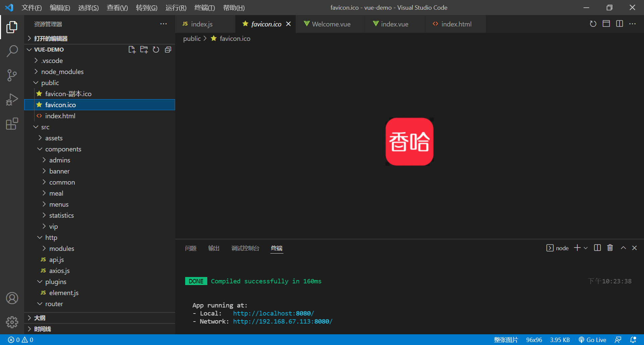Click the Accounts icon in Activity Bar
This screenshot has width=644, height=345.
[x=12, y=298]
